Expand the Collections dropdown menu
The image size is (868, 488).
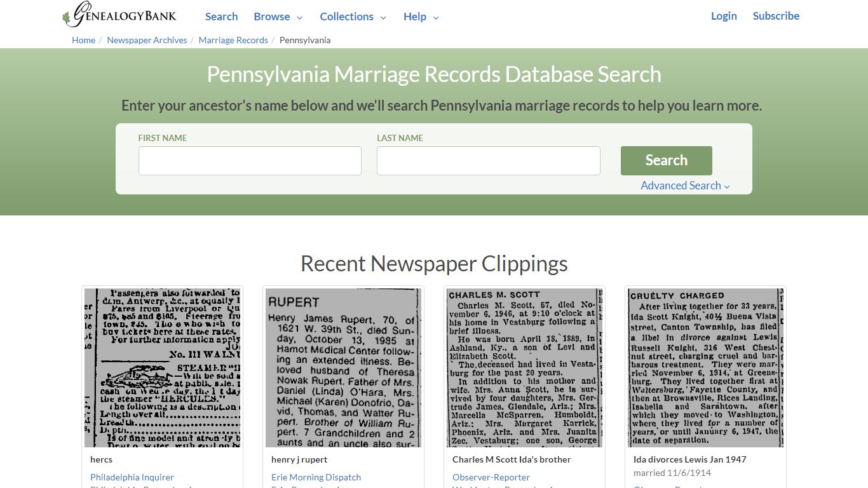(x=353, y=17)
